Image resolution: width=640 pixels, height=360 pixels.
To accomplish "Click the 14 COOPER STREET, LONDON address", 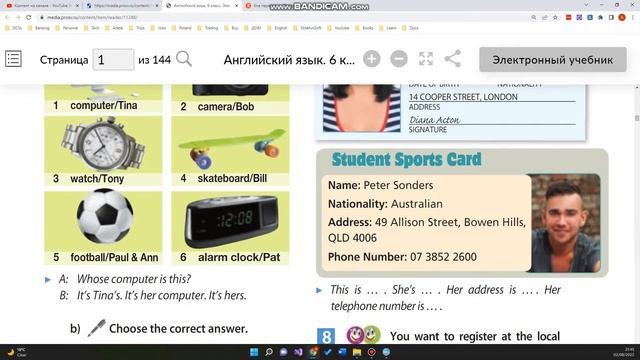I will 463,97.
